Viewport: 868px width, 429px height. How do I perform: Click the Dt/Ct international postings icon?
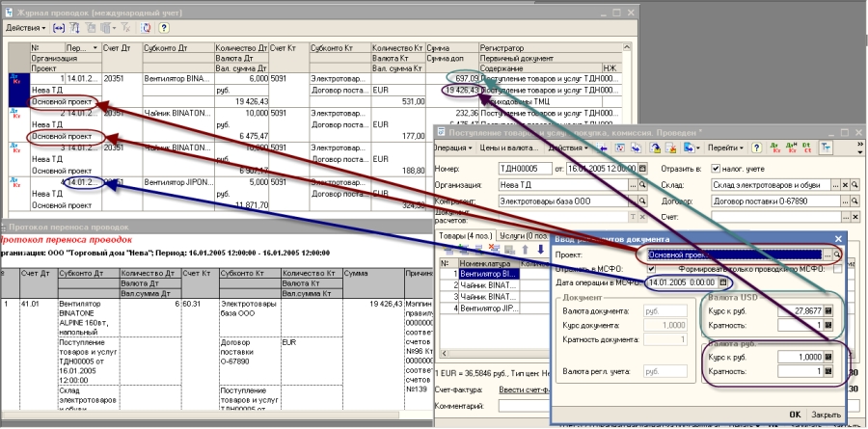[x=807, y=147]
